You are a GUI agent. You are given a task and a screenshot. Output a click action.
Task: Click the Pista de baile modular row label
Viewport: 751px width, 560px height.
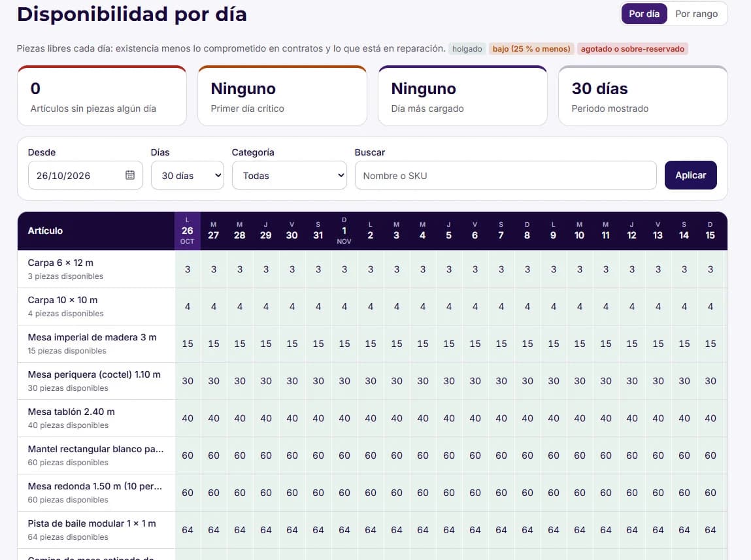point(96,530)
